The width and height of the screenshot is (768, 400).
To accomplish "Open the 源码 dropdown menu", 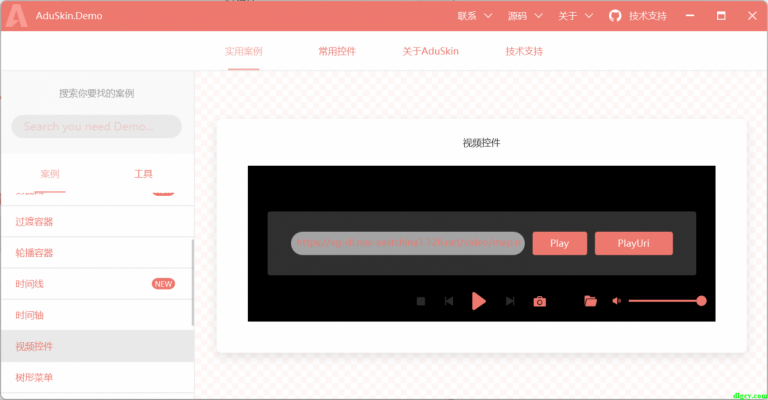I will [524, 16].
